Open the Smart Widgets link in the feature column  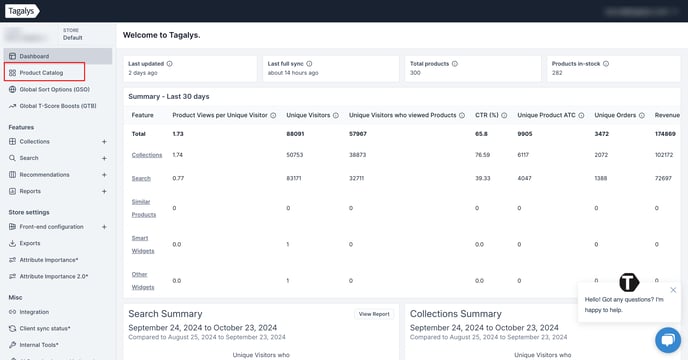tap(143, 245)
